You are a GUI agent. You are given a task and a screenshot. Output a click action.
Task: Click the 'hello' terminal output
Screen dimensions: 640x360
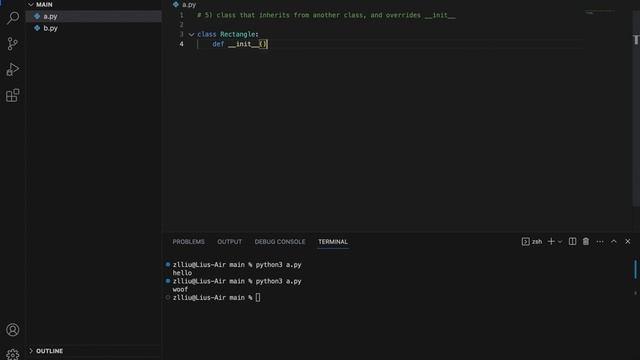click(182, 273)
